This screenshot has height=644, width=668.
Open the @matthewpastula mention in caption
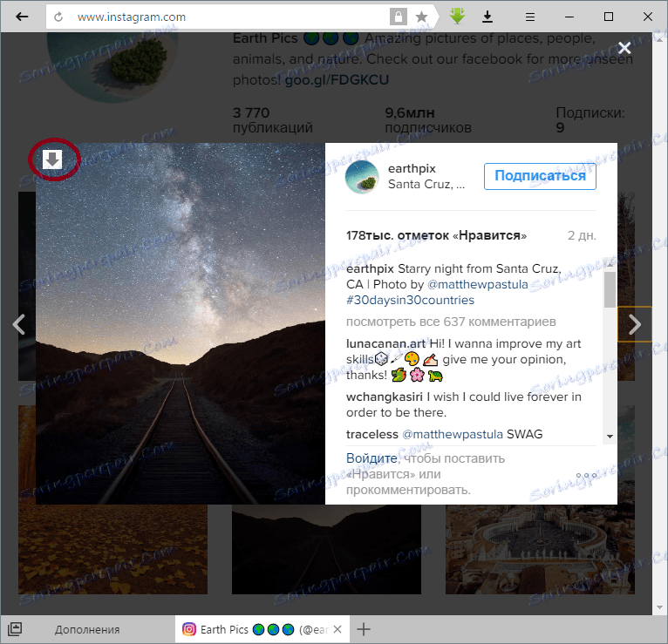(x=477, y=284)
